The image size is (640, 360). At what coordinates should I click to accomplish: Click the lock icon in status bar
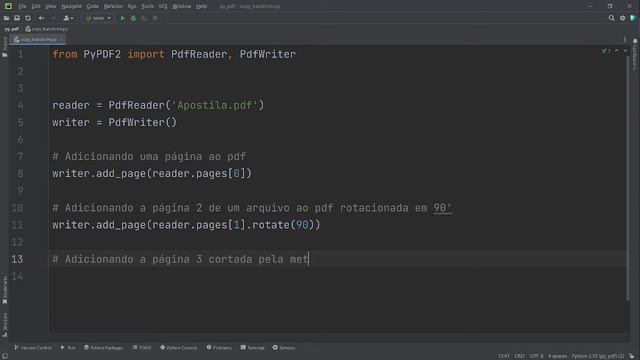[x=631, y=356]
